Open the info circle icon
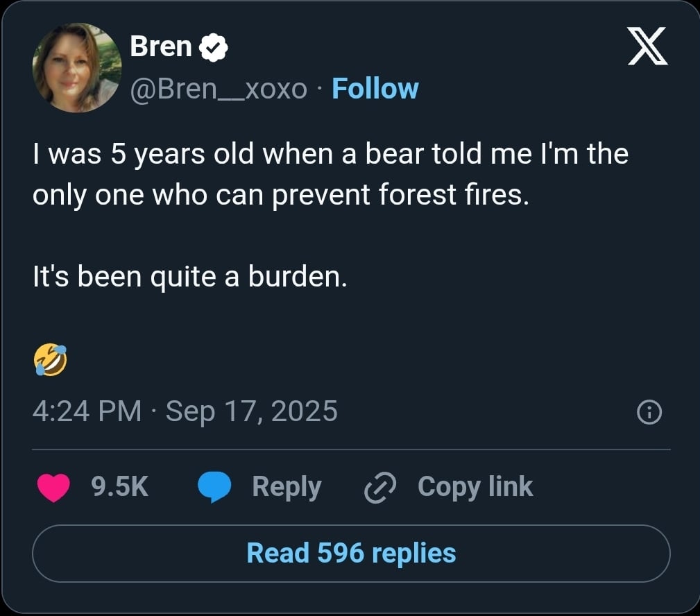The image size is (700, 616). (649, 413)
